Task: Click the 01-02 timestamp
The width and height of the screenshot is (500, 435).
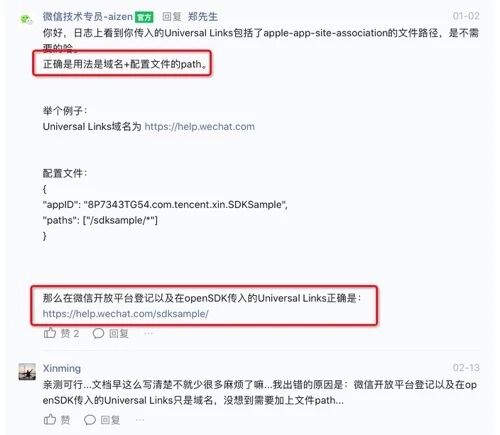Action: pyautogui.click(x=466, y=16)
